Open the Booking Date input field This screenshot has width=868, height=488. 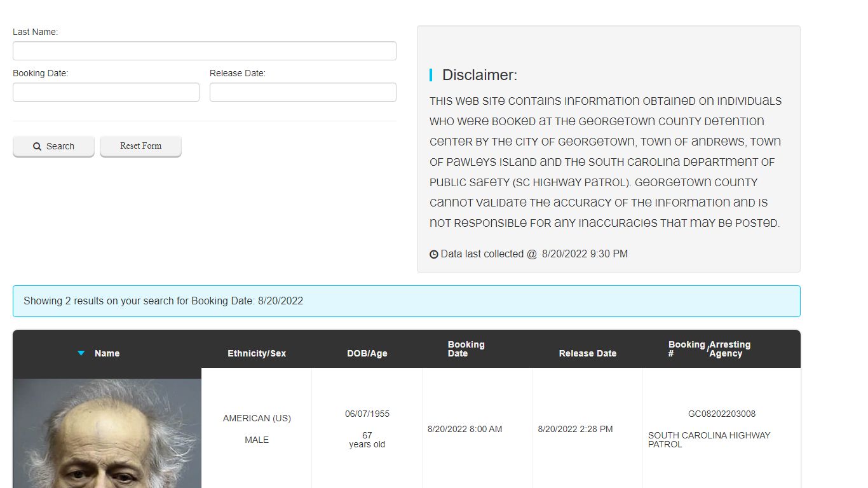(105, 92)
